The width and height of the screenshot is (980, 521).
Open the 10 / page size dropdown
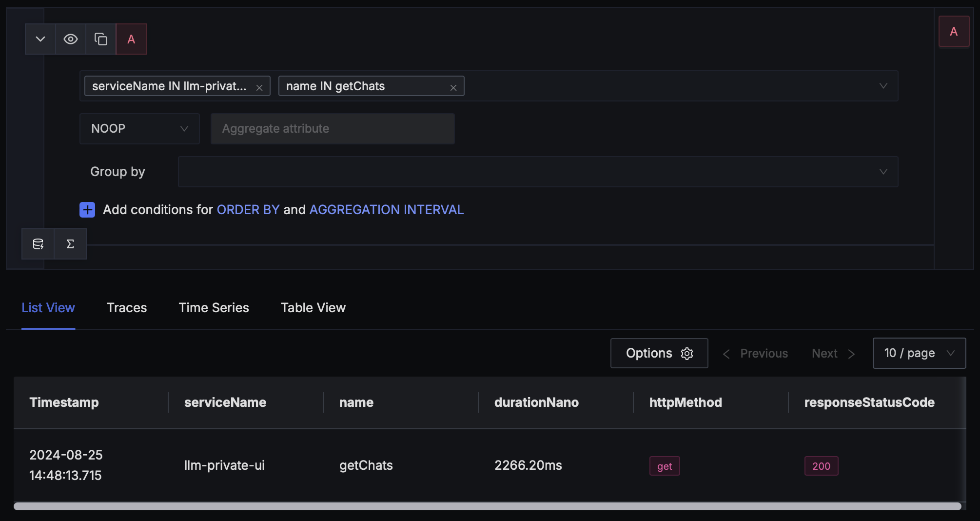[919, 353]
